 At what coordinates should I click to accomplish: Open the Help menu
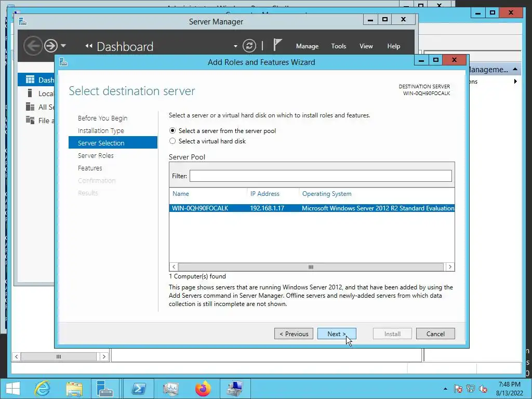[x=394, y=46]
